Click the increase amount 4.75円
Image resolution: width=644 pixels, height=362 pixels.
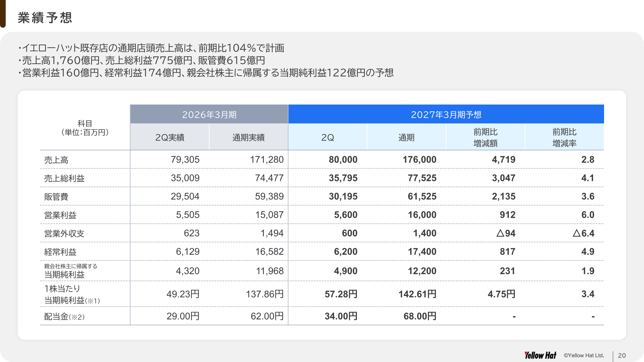501,294
